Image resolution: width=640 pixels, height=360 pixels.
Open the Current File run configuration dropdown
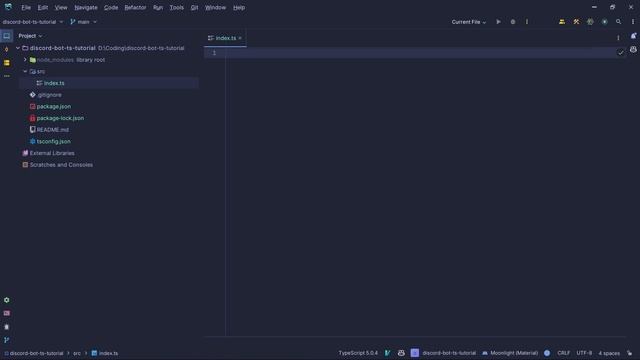469,22
